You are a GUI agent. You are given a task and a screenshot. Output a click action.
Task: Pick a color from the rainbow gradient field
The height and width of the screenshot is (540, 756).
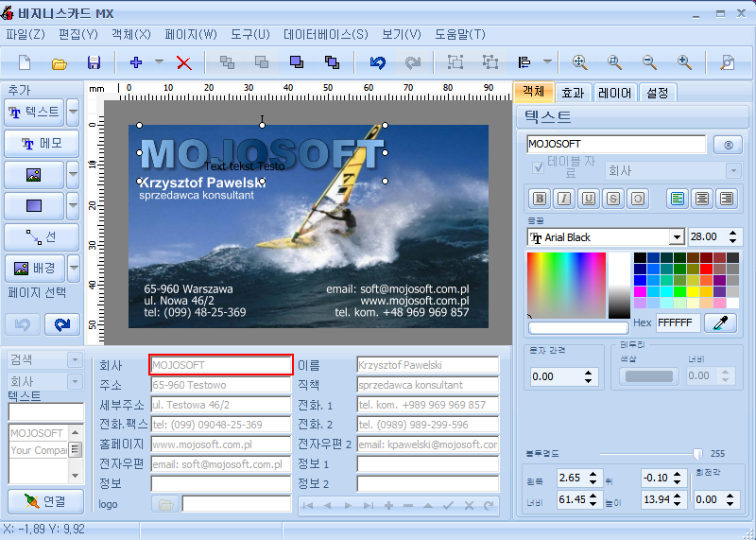[566, 285]
